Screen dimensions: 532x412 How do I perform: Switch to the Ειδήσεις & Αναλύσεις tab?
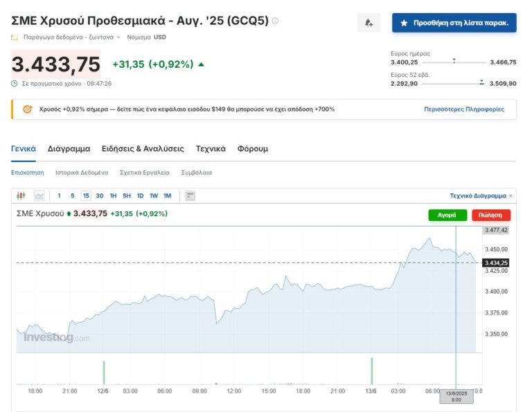tap(143, 149)
